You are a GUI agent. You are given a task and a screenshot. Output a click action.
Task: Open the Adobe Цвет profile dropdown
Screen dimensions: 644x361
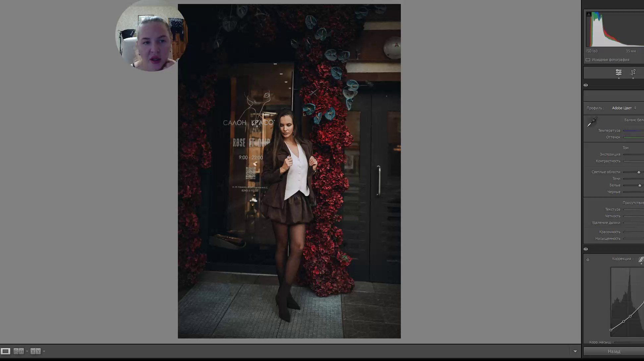[624, 108]
